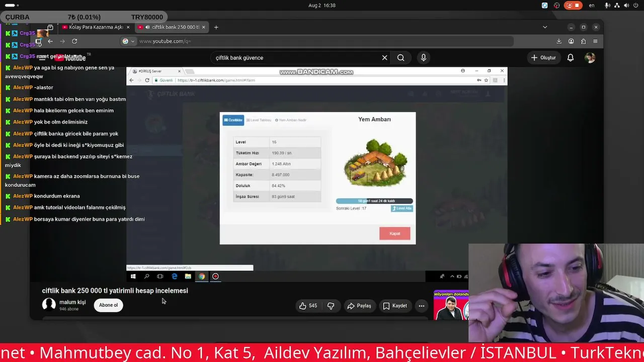This screenshot has height=362, width=644.
Task: Click the Yem Ambarı farm building image
Action: (x=375, y=162)
